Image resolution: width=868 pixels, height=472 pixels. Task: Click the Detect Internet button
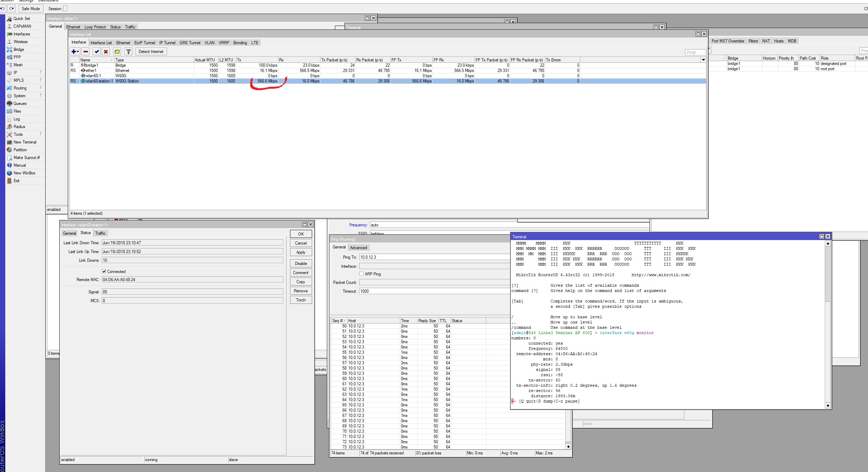[151, 52]
